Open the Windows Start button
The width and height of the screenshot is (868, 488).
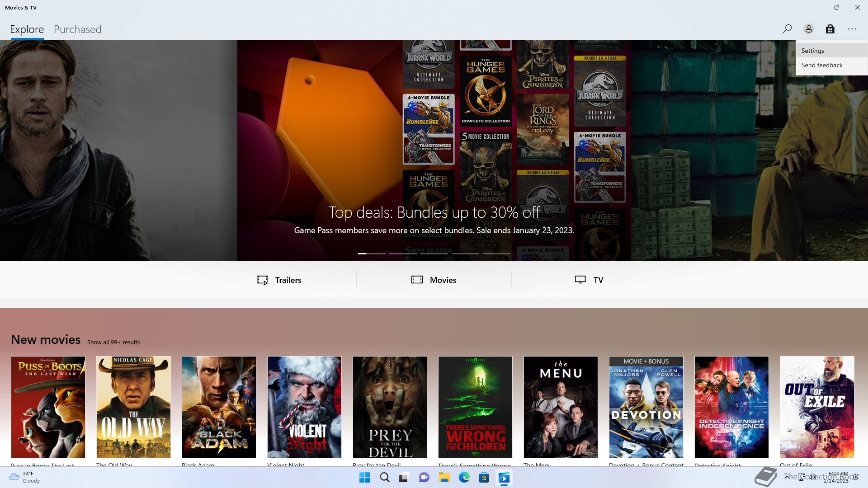tap(364, 478)
